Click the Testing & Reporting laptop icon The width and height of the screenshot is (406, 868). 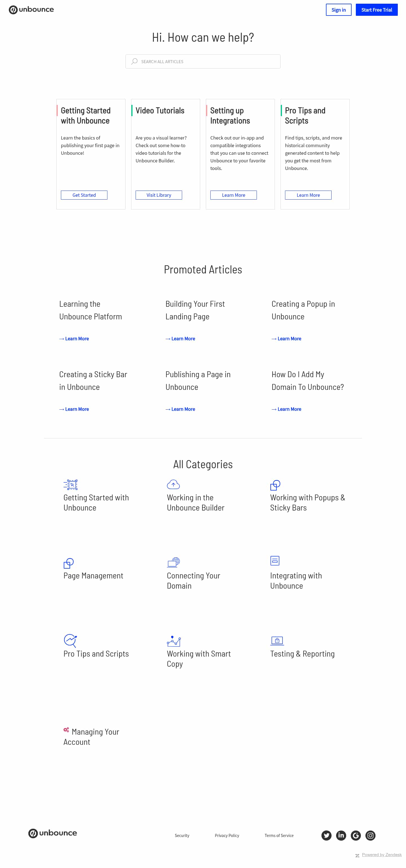coord(277,640)
